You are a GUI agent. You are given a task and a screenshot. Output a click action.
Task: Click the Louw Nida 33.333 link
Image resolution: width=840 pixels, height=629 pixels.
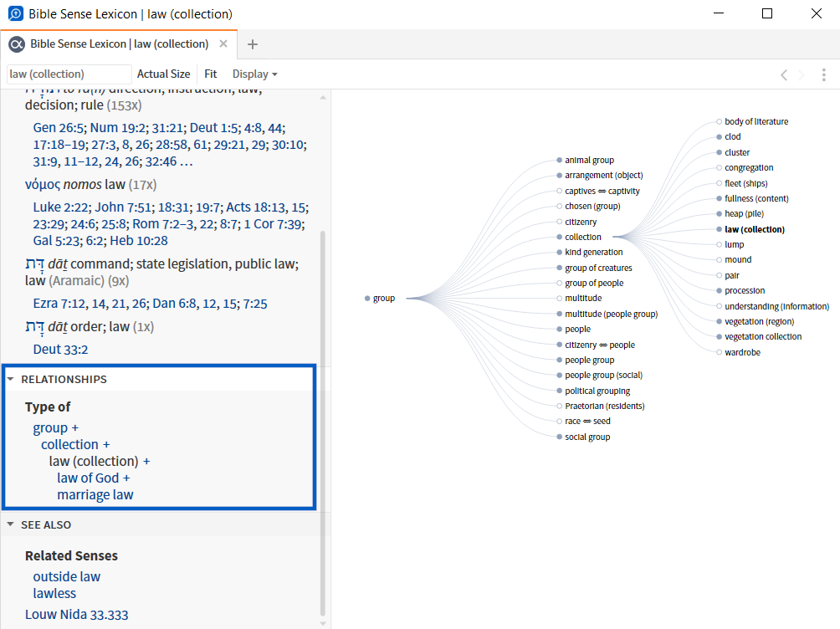(x=77, y=614)
